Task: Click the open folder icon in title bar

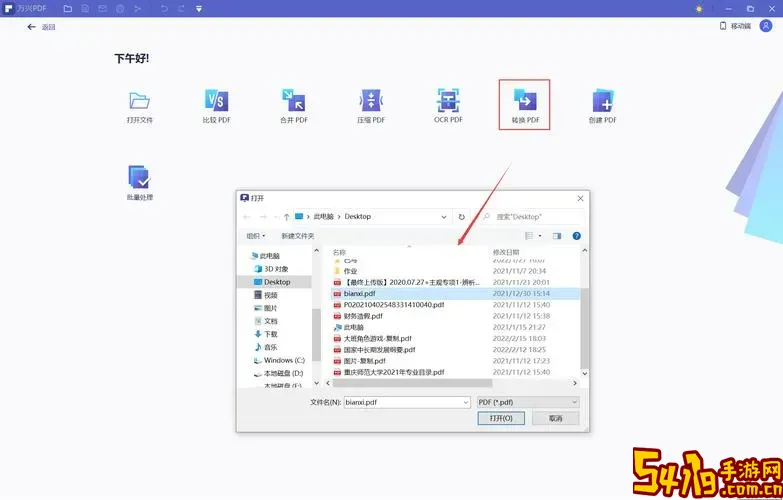Action: 68,8
